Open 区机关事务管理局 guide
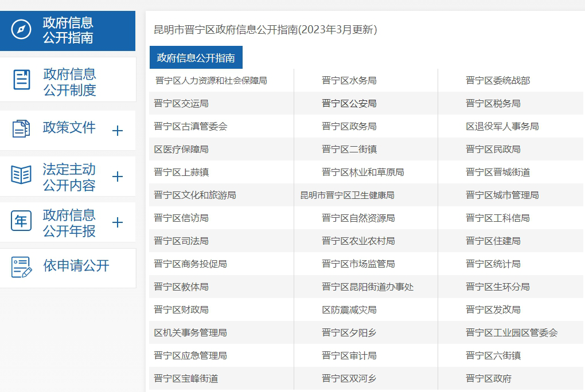Viewport: 585px width, 392px height. click(x=190, y=333)
